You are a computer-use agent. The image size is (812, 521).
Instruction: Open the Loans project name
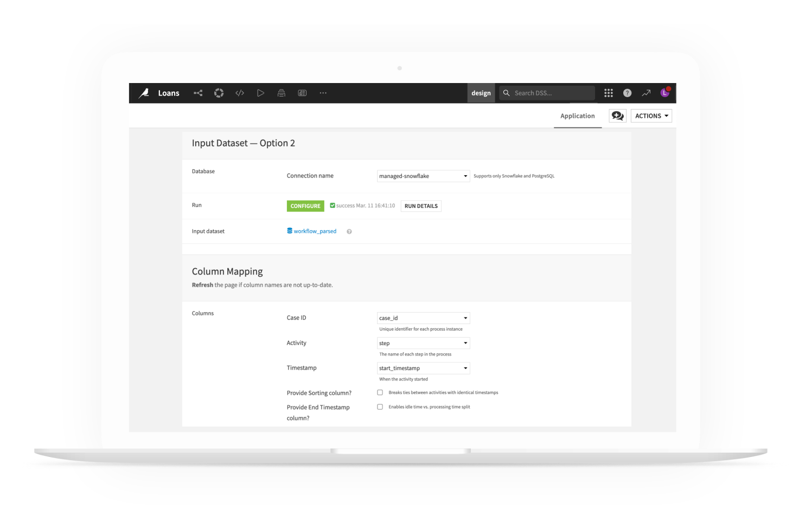point(169,93)
